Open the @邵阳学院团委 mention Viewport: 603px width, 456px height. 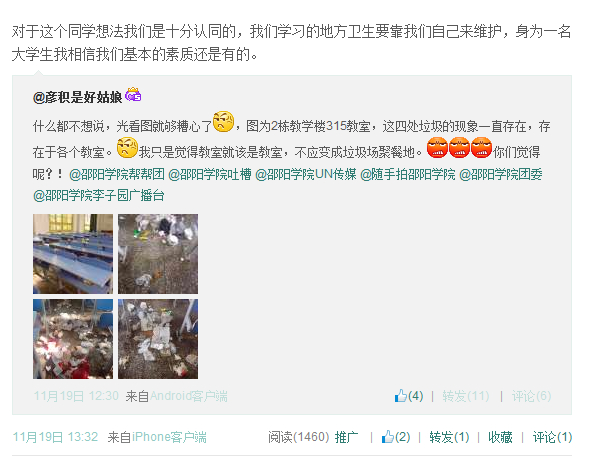coord(501,175)
